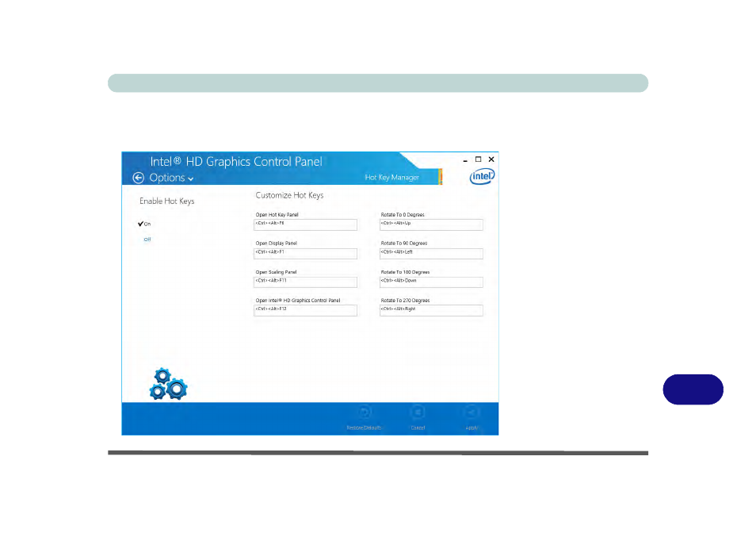
Task: Edit the Rotate To 180 Degrees field
Action: pyautogui.click(x=431, y=282)
